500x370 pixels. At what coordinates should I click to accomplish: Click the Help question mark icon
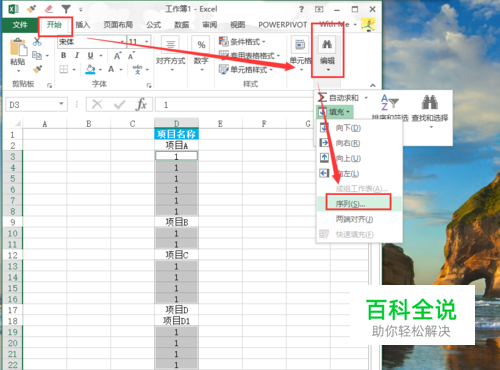pos(301,9)
